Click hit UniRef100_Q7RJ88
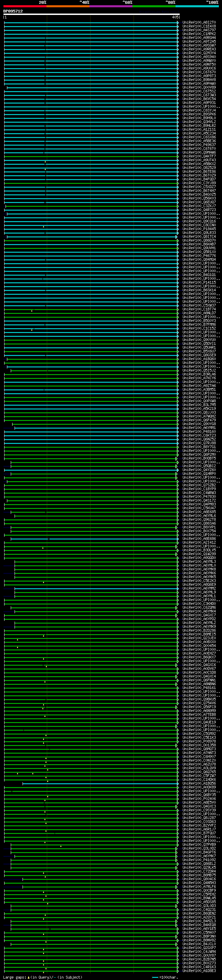 click(x=199, y=443)
